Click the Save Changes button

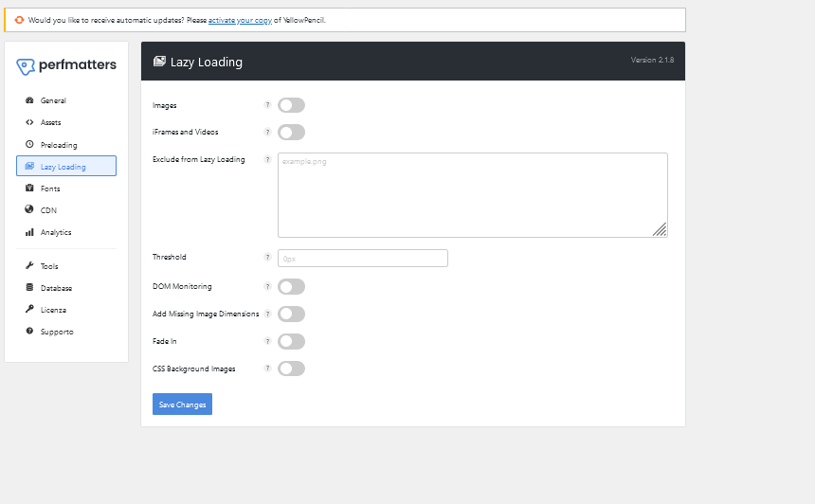pos(182,405)
